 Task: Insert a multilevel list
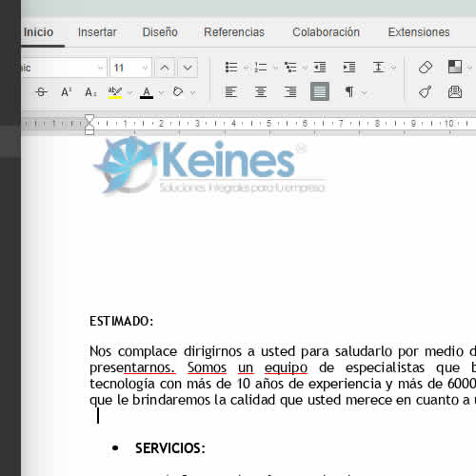pyautogui.click(x=290, y=68)
